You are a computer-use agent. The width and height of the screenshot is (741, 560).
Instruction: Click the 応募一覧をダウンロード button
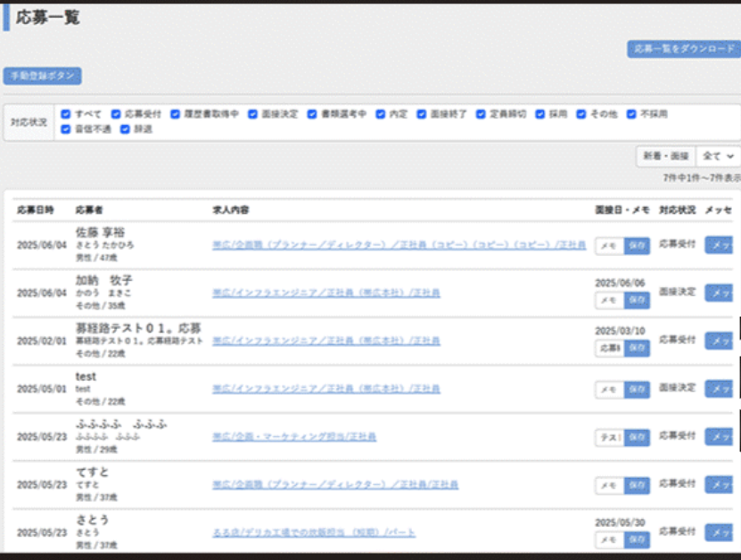pos(684,49)
